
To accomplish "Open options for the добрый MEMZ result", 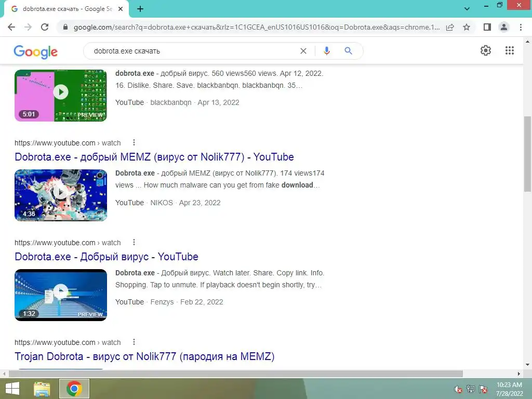I will pyautogui.click(x=134, y=142).
